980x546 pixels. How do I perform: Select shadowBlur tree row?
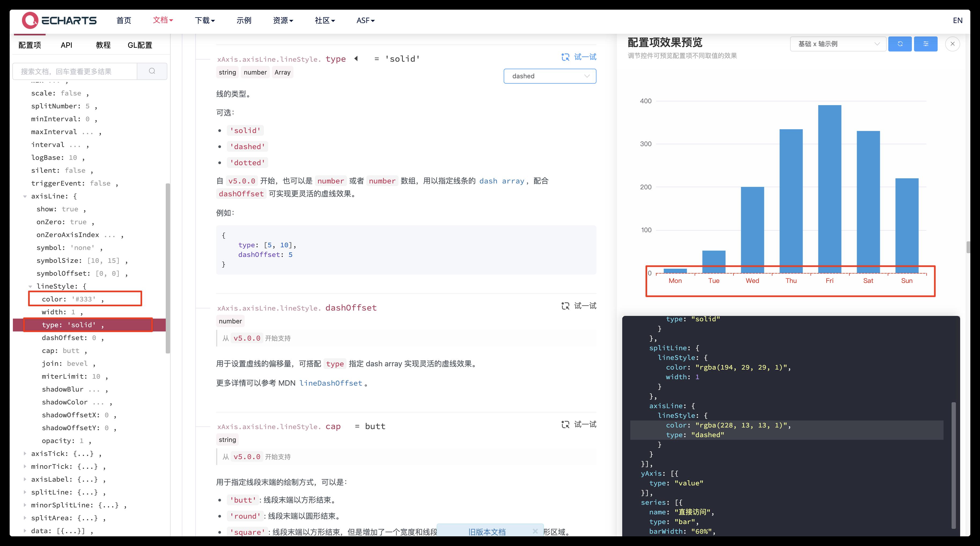coord(75,389)
